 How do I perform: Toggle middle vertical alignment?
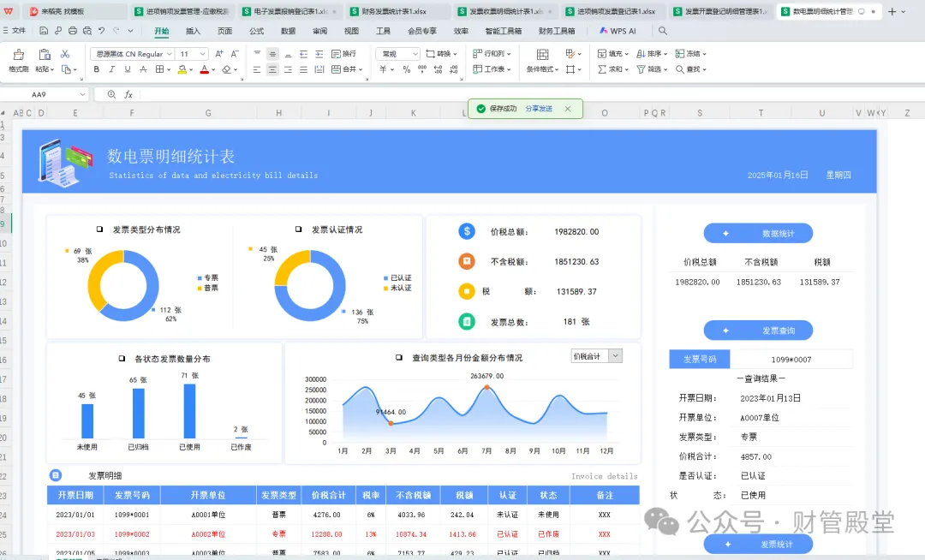272,54
